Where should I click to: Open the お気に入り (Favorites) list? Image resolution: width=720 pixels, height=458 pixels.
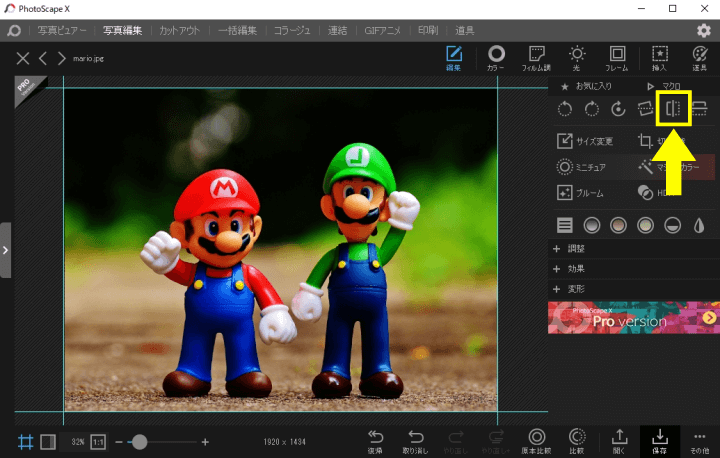point(586,86)
